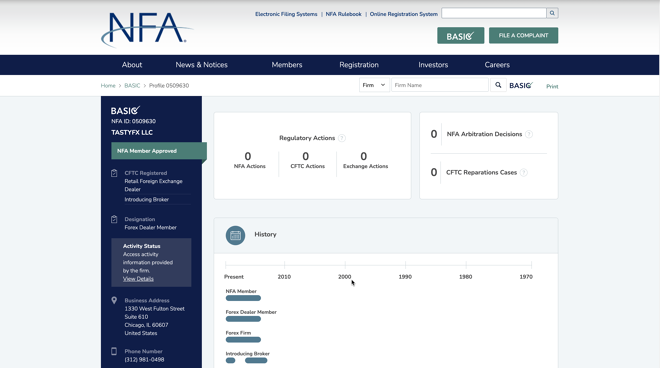Open CFTC Reparations Cases help icon
660x368 pixels.
[x=524, y=173]
